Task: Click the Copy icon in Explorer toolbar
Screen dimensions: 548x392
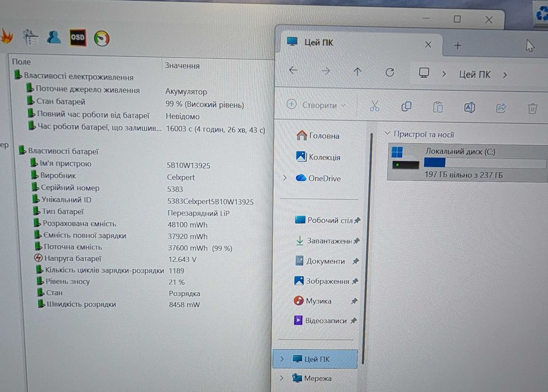Action: tap(406, 106)
